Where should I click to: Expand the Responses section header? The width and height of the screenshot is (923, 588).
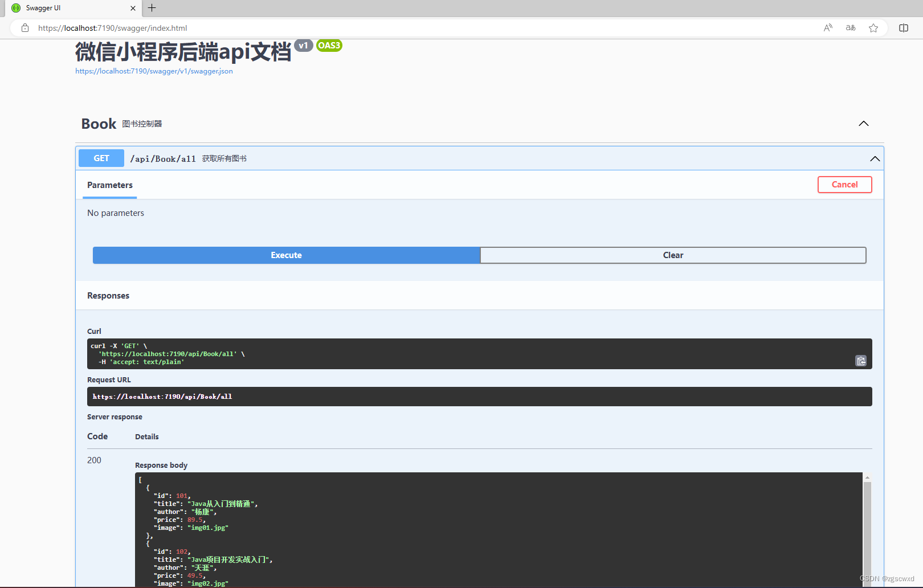(x=108, y=295)
